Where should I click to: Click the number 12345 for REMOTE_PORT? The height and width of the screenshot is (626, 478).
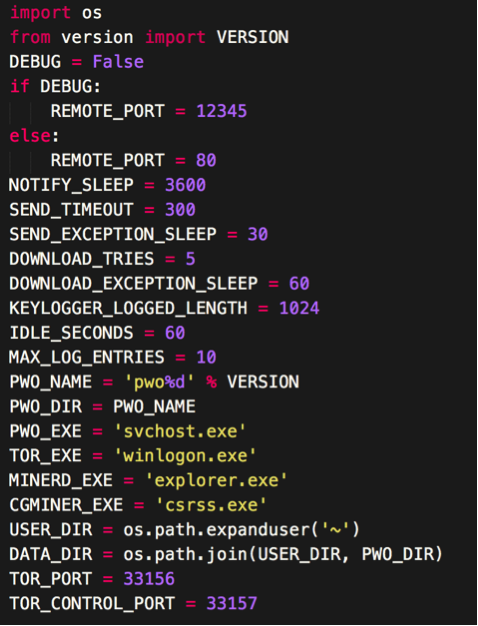222,111
